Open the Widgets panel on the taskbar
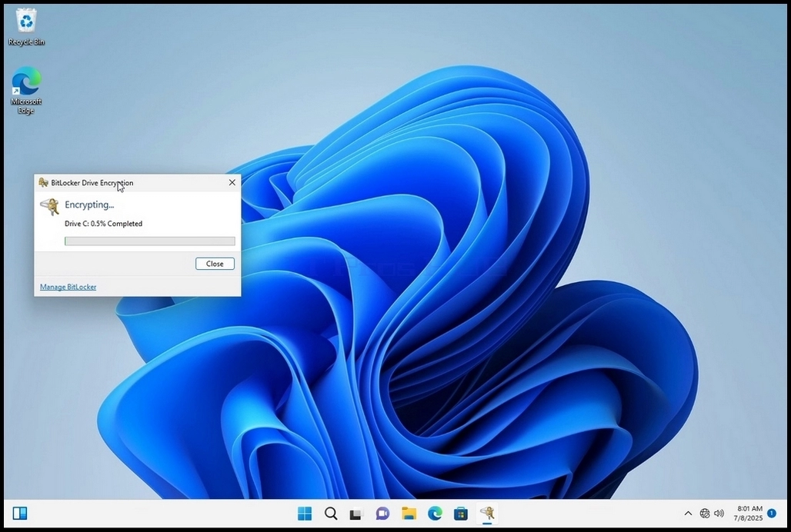The image size is (791, 532). [20, 514]
